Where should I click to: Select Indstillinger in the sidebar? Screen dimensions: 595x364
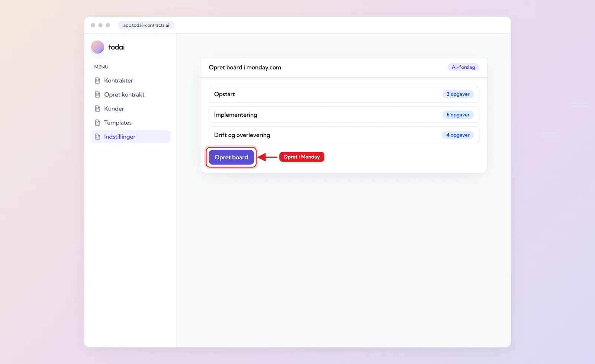tap(131, 137)
